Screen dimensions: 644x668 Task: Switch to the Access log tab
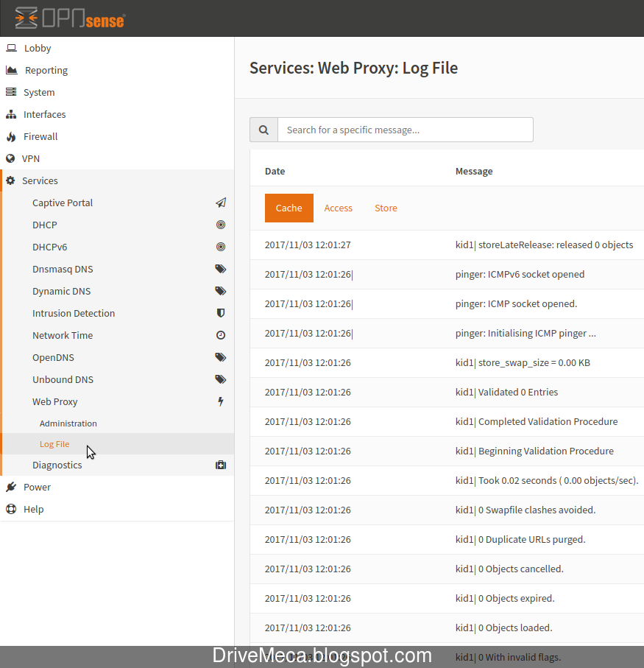[338, 208]
